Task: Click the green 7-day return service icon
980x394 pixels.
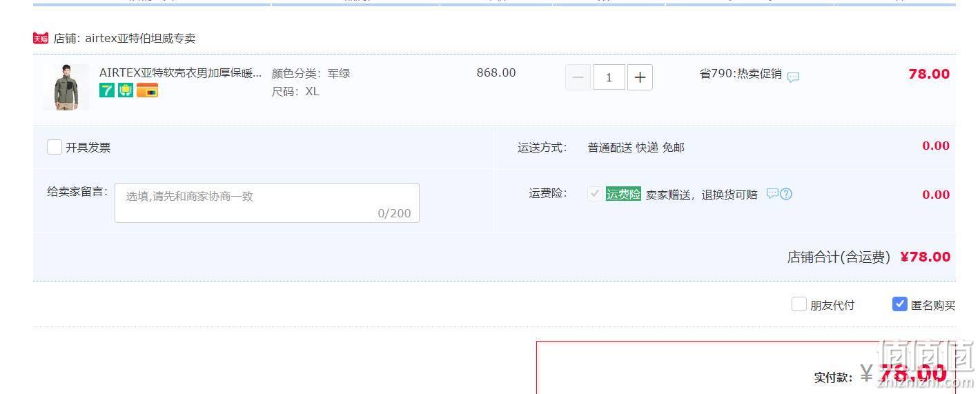Action: pyautogui.click(x=107, y=90)
